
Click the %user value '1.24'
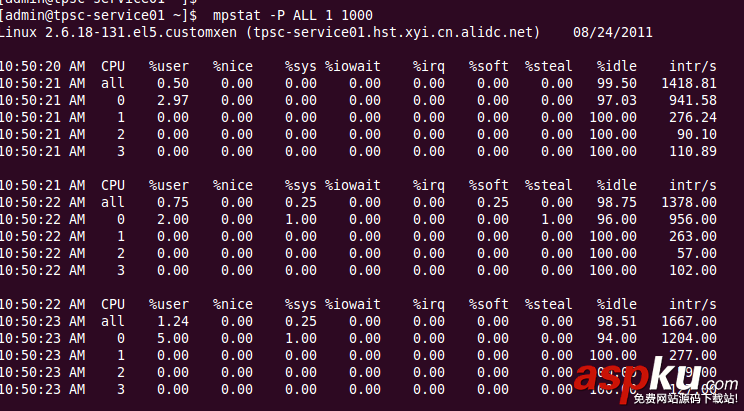coord(173,322)
